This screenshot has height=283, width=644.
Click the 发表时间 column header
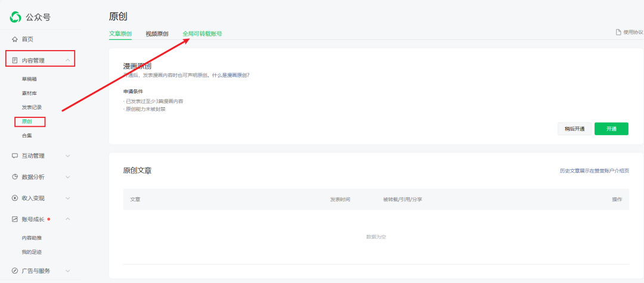340,200
